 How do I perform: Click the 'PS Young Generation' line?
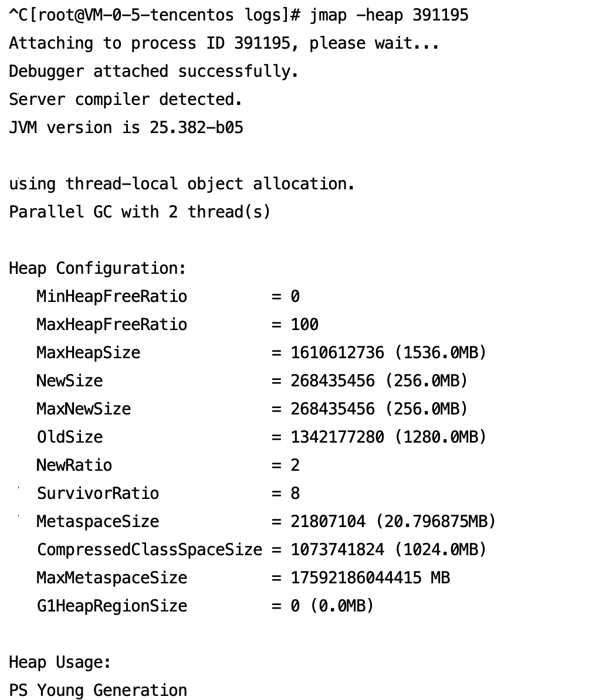tap(98, 690)
